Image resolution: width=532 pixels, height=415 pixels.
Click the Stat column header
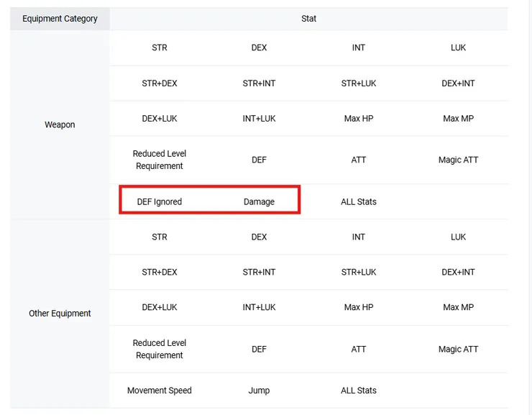tap(308, 19)
